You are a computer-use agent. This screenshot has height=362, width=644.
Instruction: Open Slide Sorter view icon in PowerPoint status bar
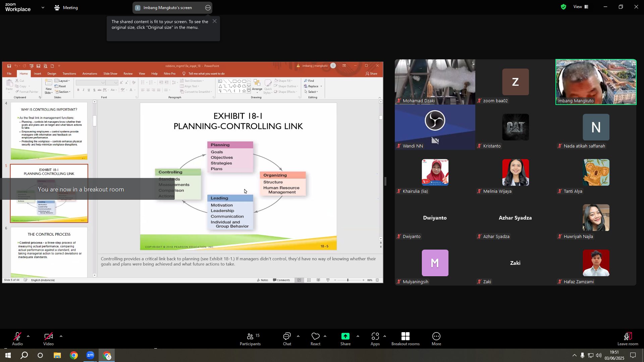coord(309,280)
